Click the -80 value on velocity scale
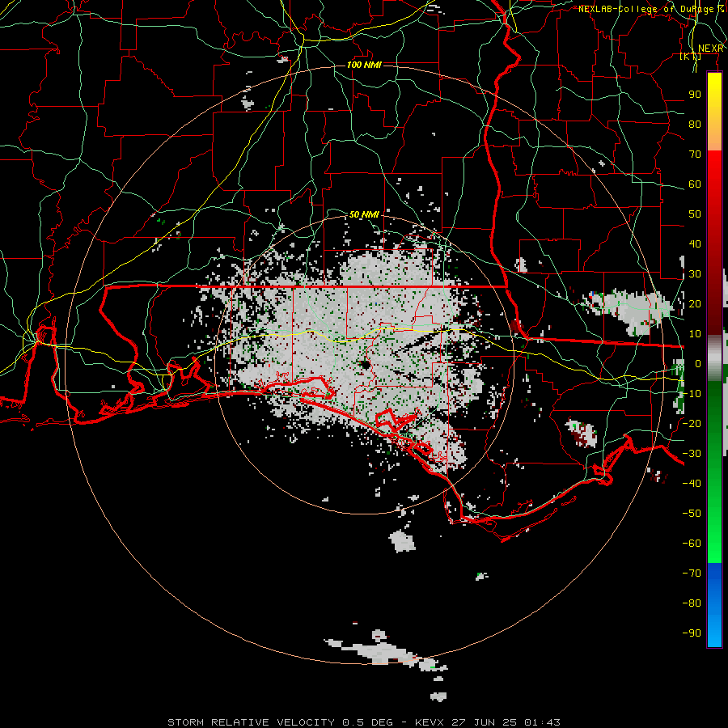 pyautogui.click(x=692, y=603)
